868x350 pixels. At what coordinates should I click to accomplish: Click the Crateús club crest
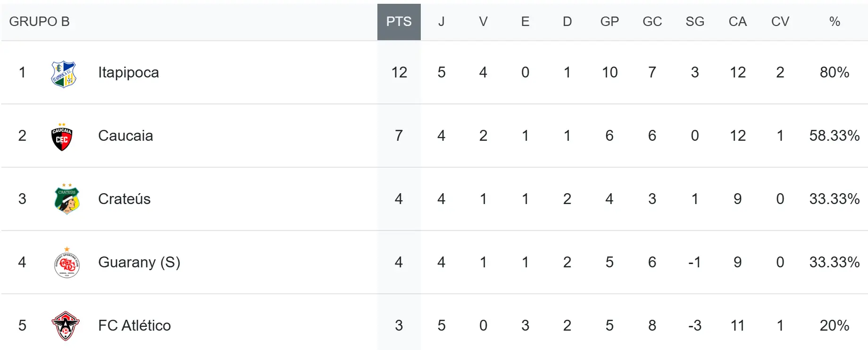[x=67, y=199]
